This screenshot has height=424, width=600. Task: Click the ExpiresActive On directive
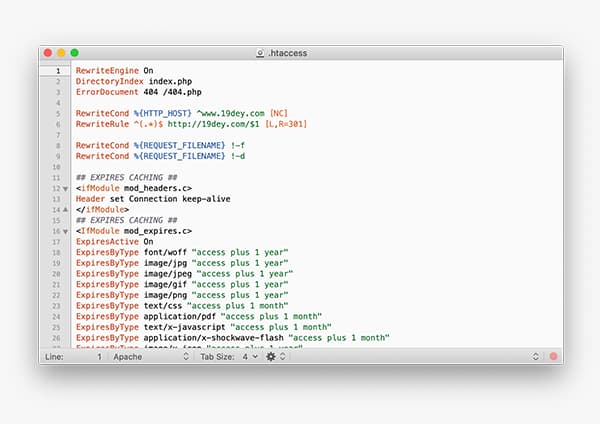click(114, 241)
